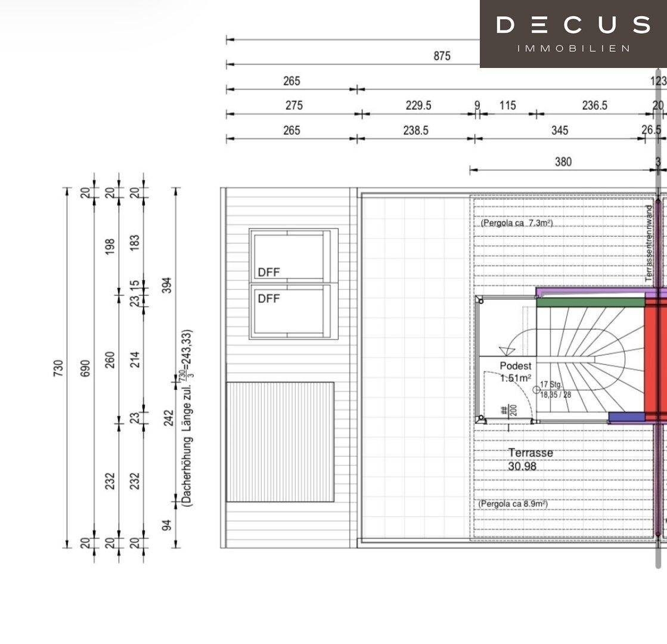Click the vertical 730 total dimension

click(x=58, y=368)
